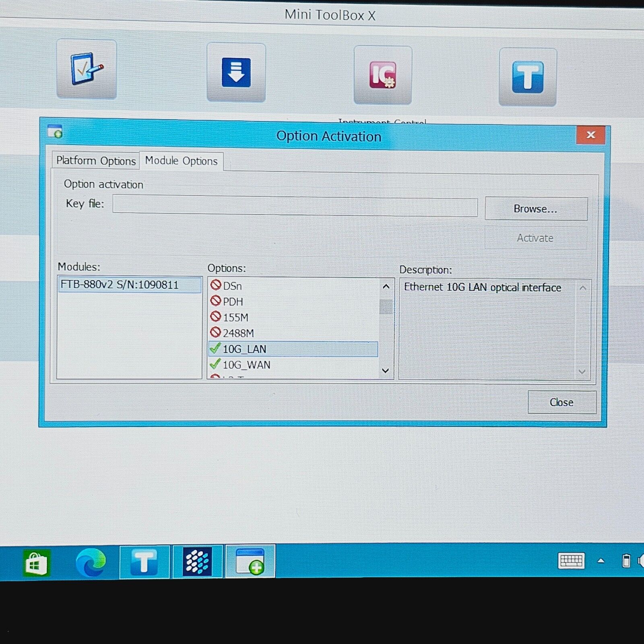Open the dotted grid app in taskbar

pyautogui.click(x=197, y=561)
